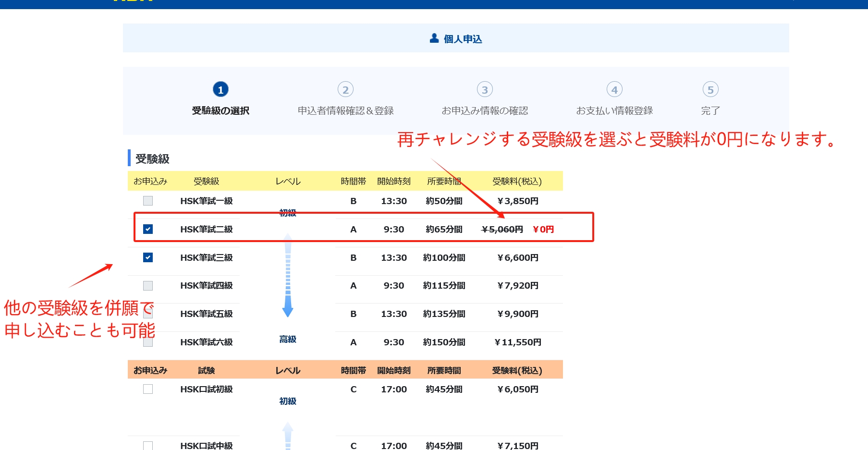Click the HSK筆試四級 name
This screenshot has width=868, height=450.
(207, 286)
